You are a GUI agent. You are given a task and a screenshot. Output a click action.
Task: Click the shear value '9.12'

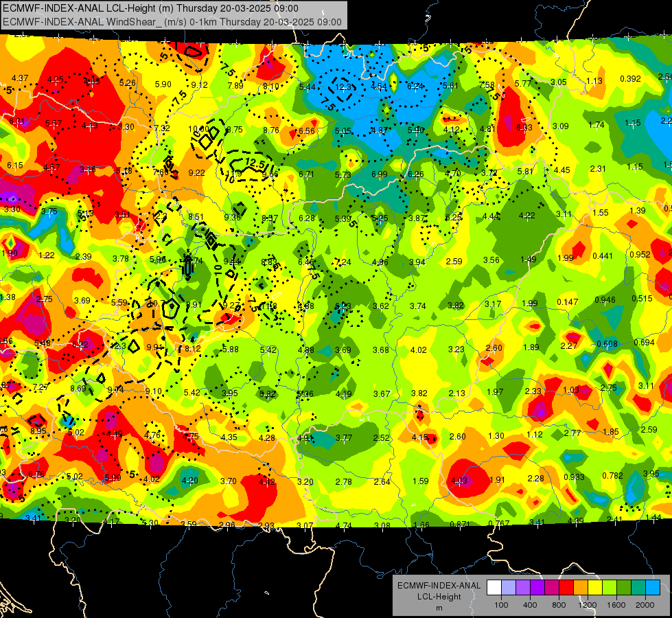point(200,85)
